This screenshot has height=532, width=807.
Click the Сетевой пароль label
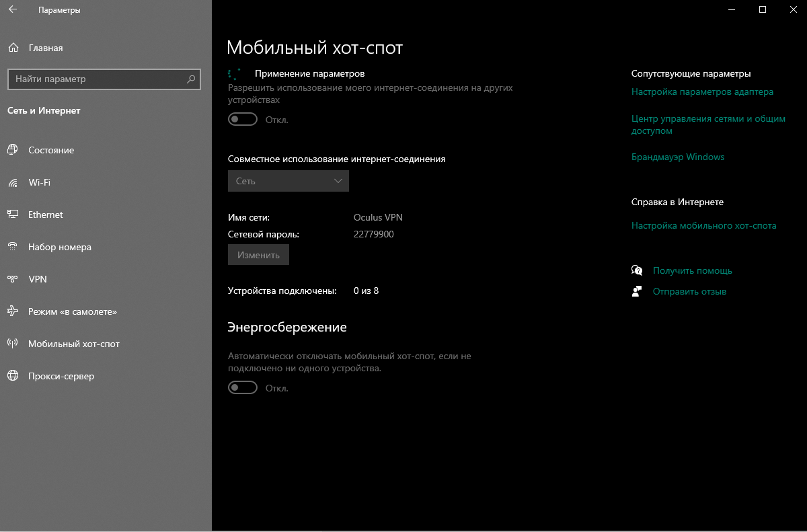coord(264,234)
